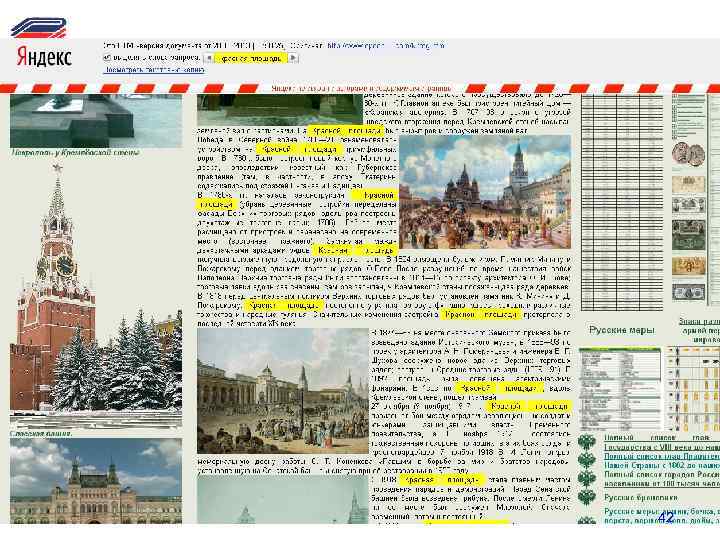720x540 pixels.
Task: Open the dark green banknote thumbnail
Action: (688, 235)
